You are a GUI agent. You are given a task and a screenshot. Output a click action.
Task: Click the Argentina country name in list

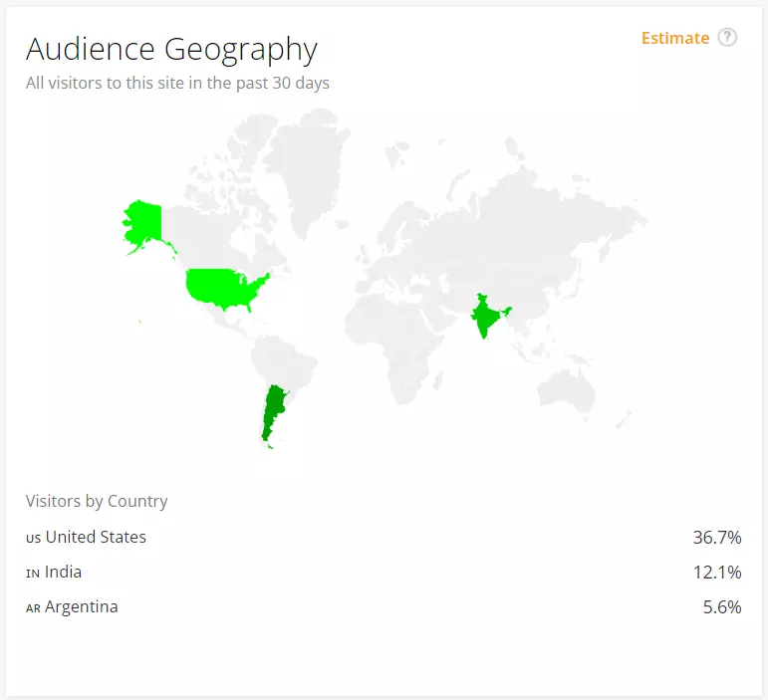[81, 606]
